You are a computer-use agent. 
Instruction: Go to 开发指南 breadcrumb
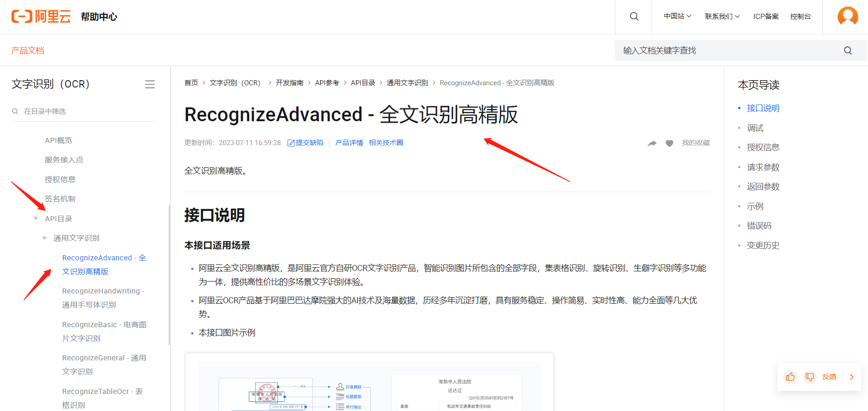pos(290,83)
